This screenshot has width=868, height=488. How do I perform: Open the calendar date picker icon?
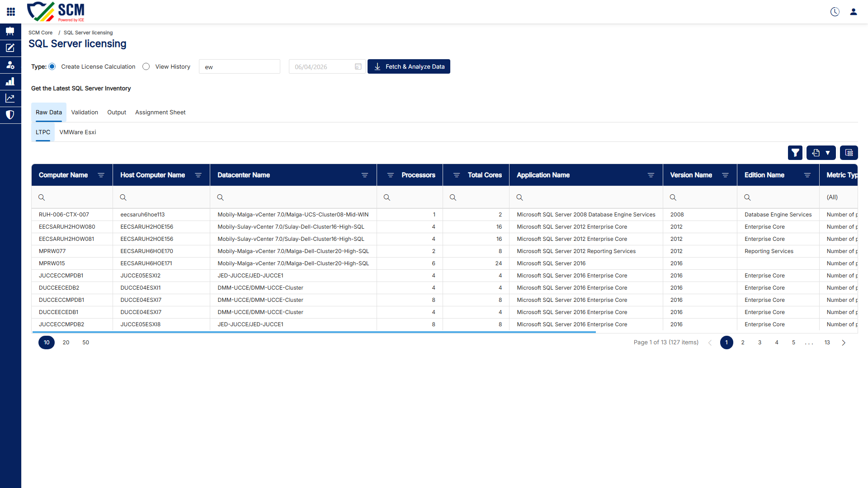pos(358,66)
